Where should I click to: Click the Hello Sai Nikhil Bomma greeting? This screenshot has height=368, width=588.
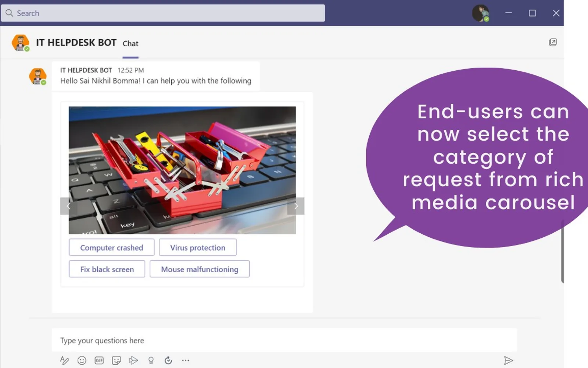click(156, 81)
